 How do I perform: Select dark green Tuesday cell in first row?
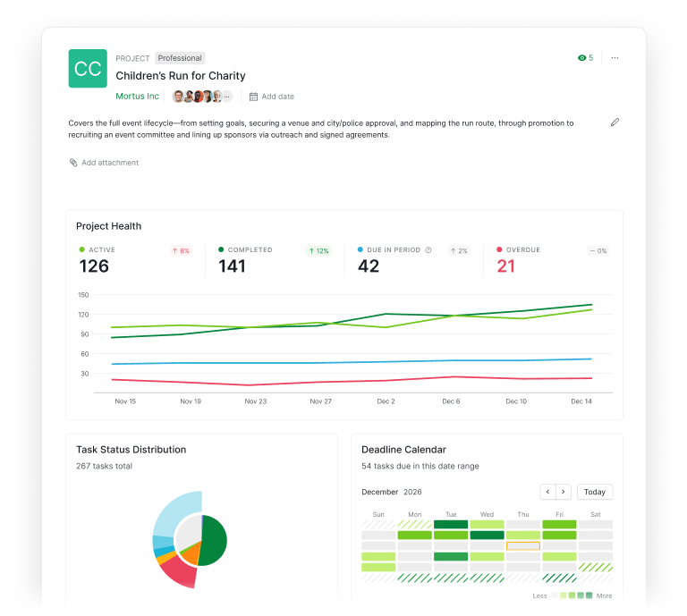tap(451, 524)
